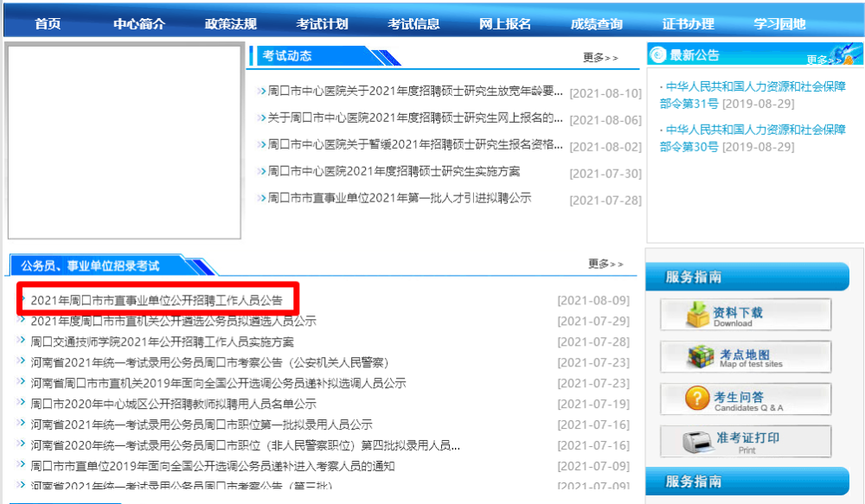Screen dimensions: 865x504
Task: Open 首页 from the navigation bar
Action: coord(46,23)
